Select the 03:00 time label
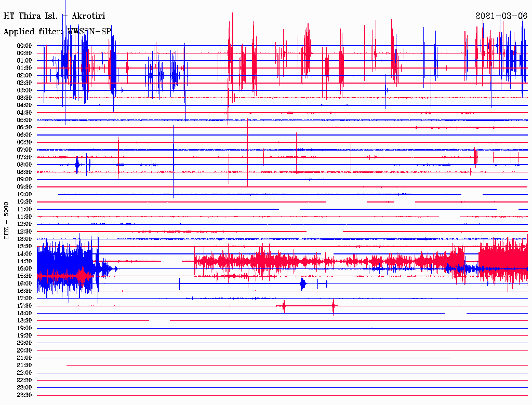Image resolution: width=532 pixels, height=405 pixels. (24, 90)
